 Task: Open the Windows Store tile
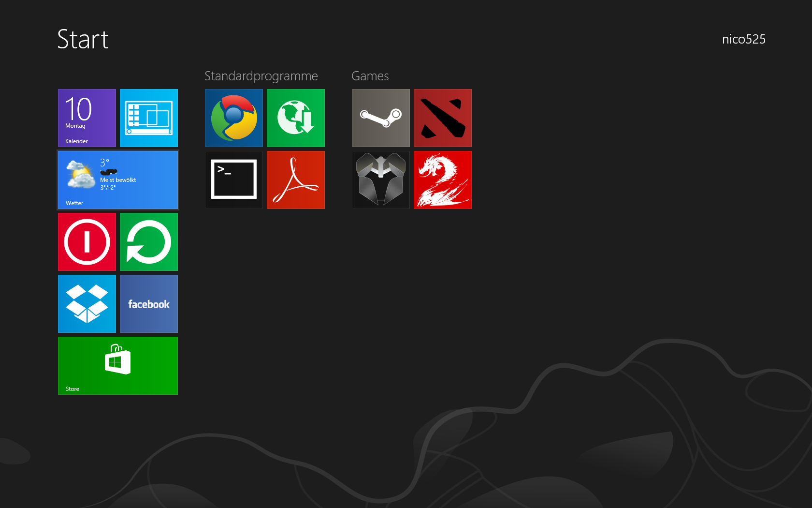[118, 366]
